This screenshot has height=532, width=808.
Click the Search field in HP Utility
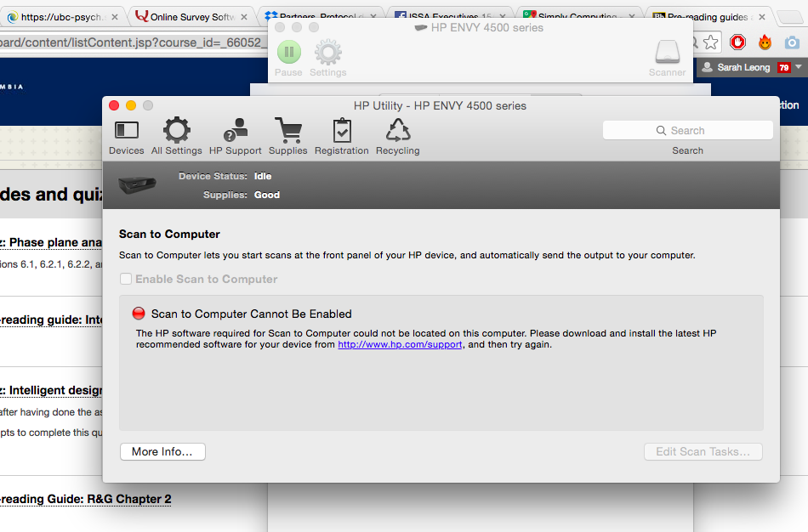(x=687, y=130)
